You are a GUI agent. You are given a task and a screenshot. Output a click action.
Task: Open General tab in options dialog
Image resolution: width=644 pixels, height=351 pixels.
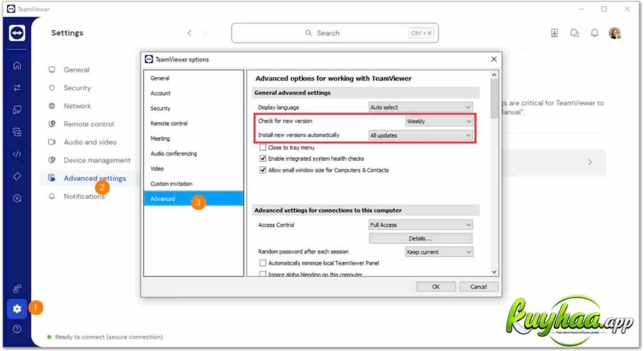(x=194, y=78)
